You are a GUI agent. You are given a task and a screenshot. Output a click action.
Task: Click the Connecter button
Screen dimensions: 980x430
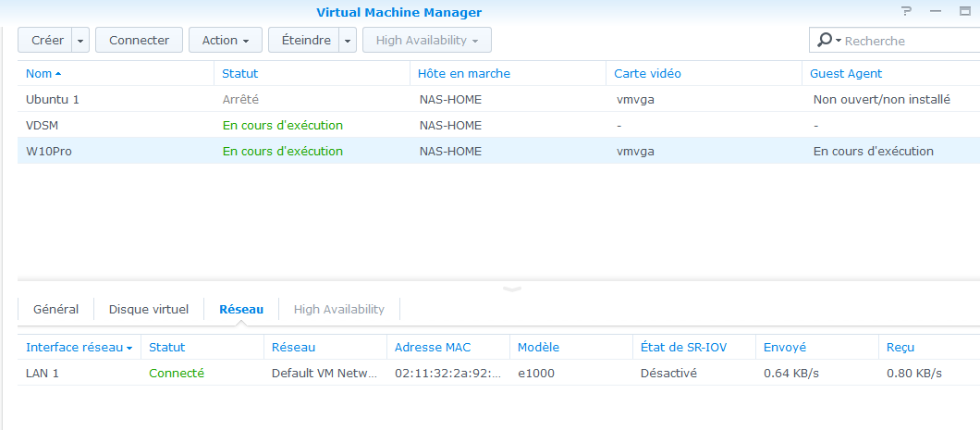pos(139,40)
